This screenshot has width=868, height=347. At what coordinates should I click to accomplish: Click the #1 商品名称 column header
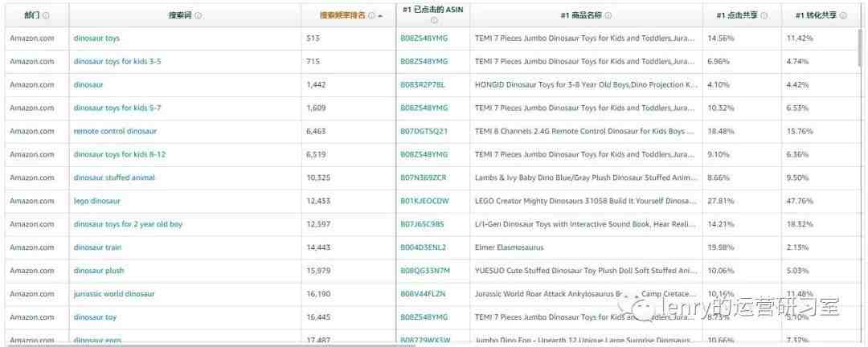pos(581,15)
